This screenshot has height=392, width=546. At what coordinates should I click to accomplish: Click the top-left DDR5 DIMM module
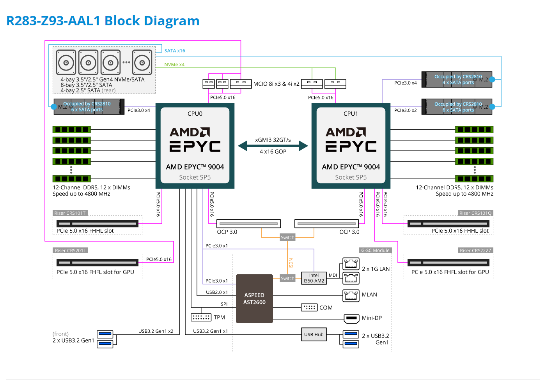coord(72,129)
